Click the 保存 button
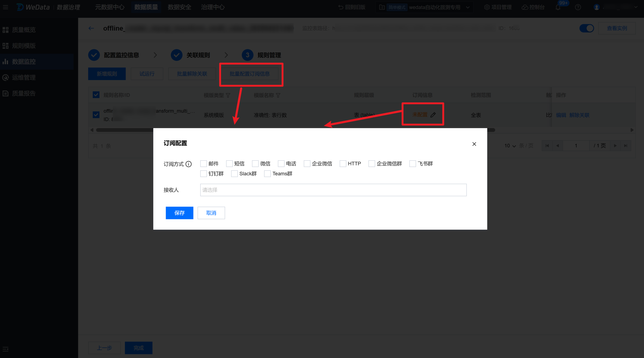Viewport: 644px width, 358px height. [179, 213]
